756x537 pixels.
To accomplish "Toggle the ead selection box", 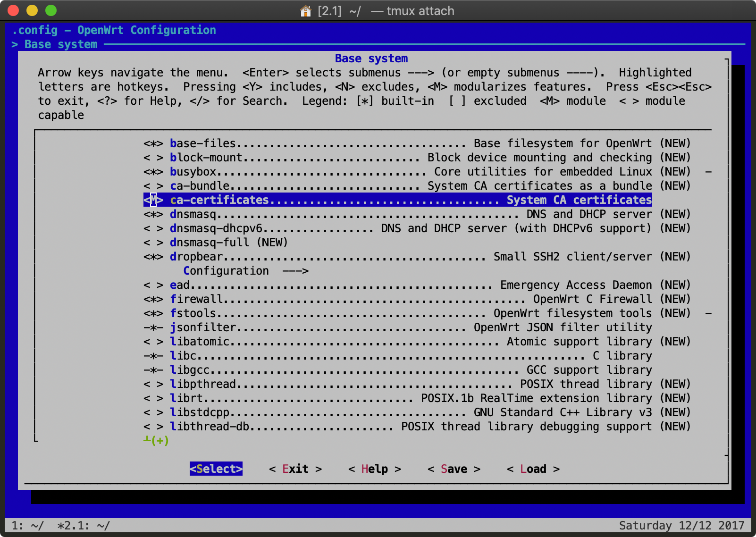I will pyautogui.click(x=153, y=285).
